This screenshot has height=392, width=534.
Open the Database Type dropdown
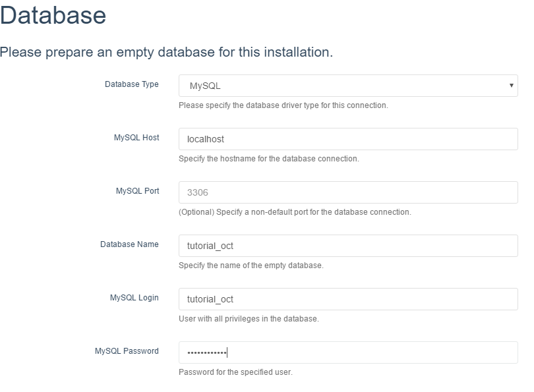(x=346, y=84)
